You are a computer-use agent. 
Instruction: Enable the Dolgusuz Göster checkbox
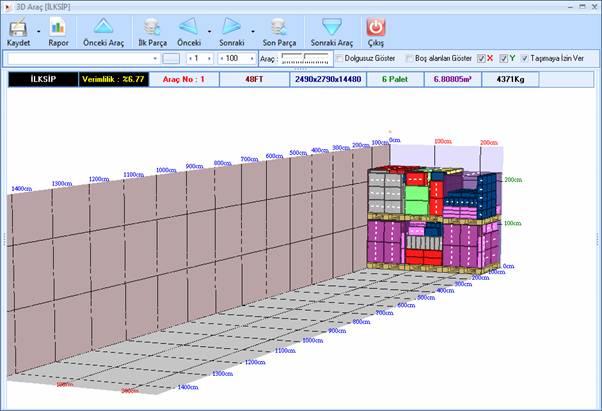click(x=340, y=59)
